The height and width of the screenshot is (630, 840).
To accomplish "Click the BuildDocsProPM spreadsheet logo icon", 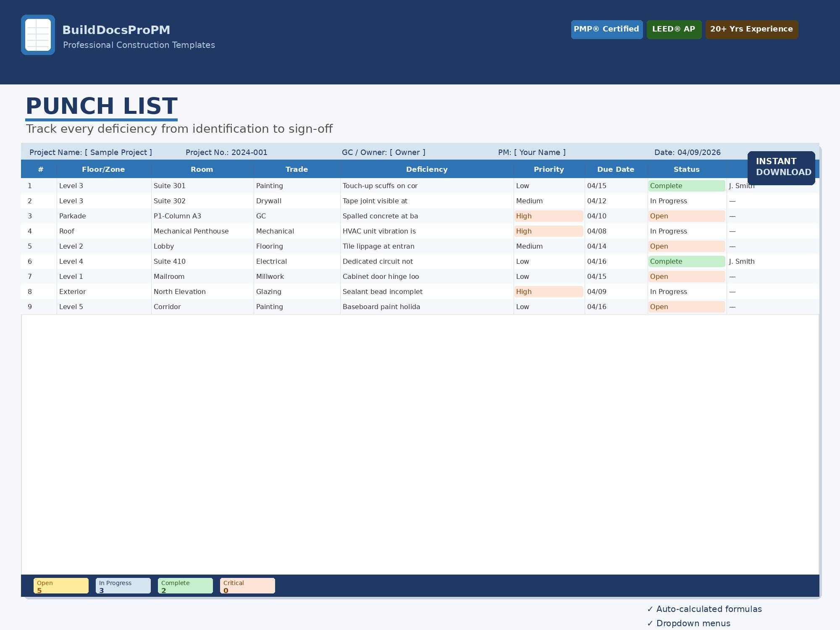I will pos(38,35).
